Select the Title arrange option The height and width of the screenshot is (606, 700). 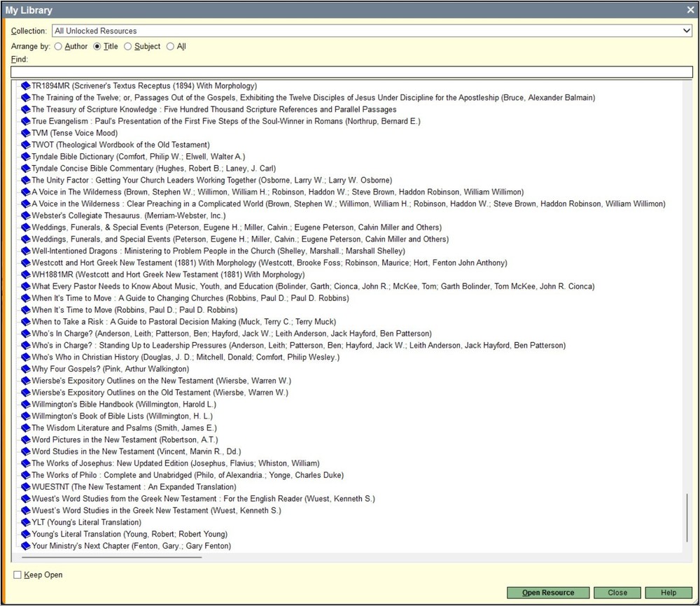coord(97,46)
